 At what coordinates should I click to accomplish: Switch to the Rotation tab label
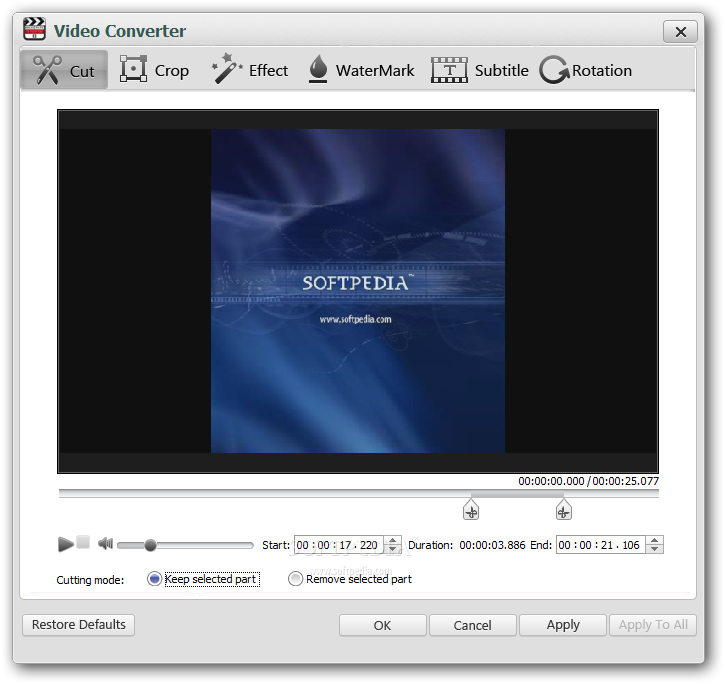point(602,70)
